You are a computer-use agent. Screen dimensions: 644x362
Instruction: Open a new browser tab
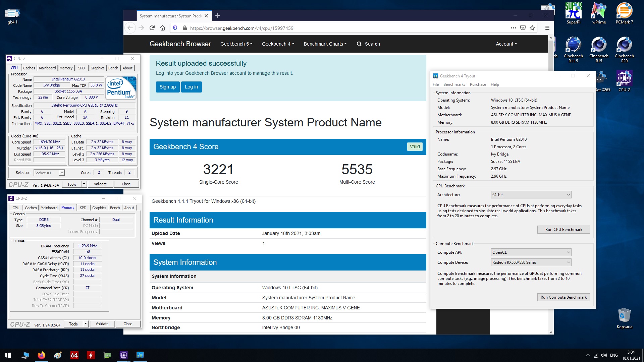pyautogui.click(x=218, y=15)
